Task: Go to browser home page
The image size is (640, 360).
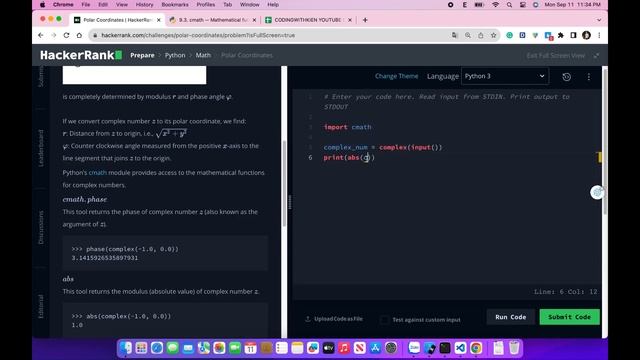Action: point(79,36)
